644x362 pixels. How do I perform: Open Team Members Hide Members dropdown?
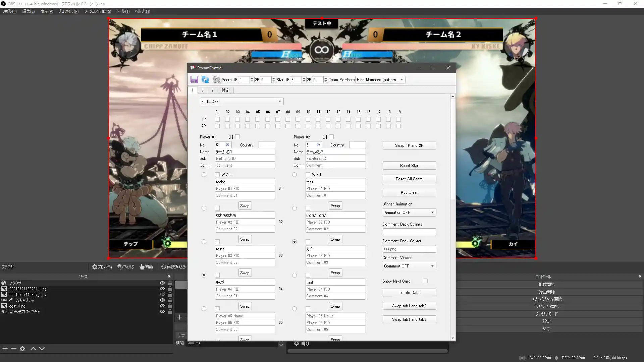(x=380, y=80)
